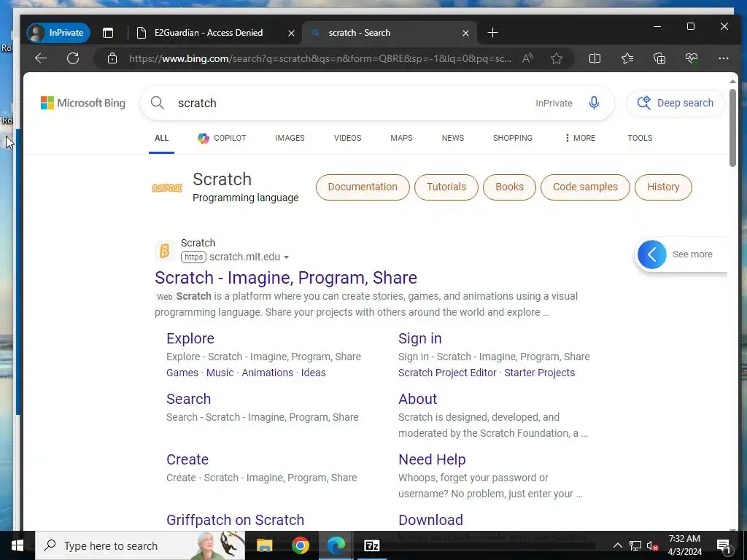The image size is (747, 560).
Task: Open the TOOLS filter option
Action: point(640,138)
